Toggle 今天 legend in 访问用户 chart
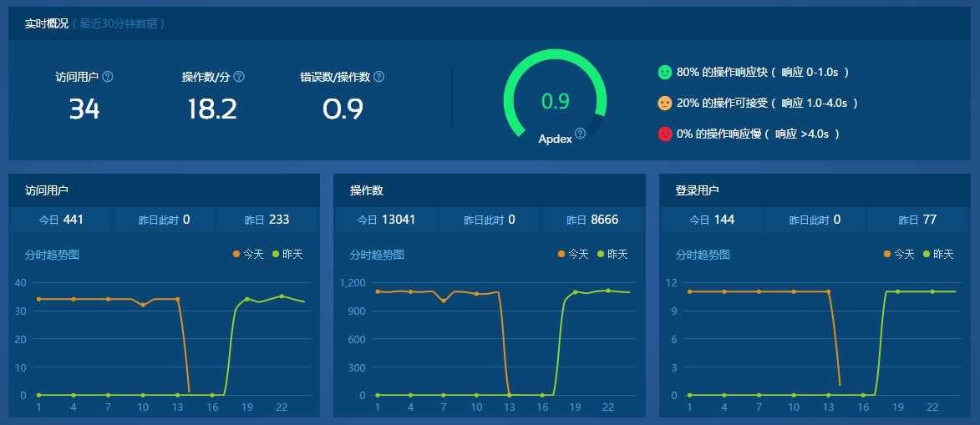This screenshot has width=980, height=425. pyautogui.click(x=248, y=255)
